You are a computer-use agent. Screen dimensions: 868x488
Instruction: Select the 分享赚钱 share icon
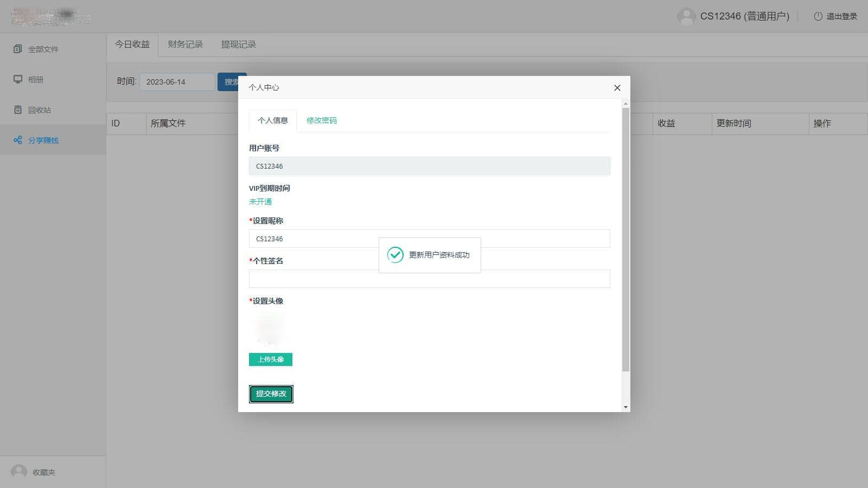[18, 140]
